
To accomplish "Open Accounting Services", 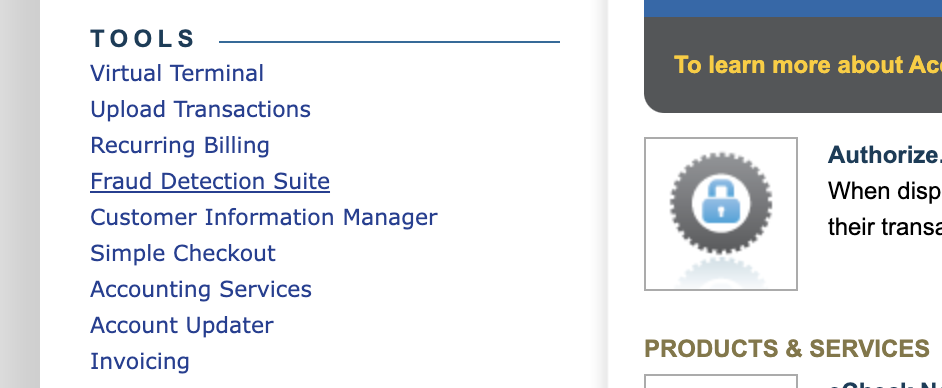I will 201,289.
